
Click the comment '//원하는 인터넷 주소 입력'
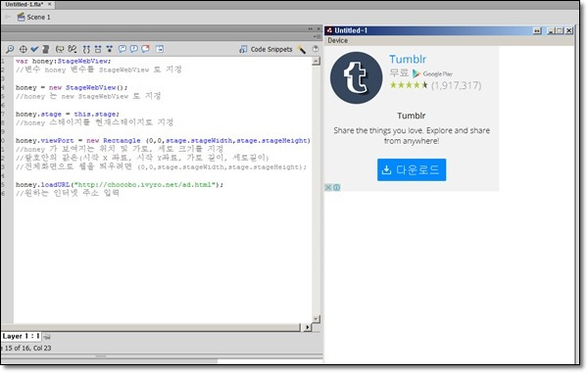[68, 193]
